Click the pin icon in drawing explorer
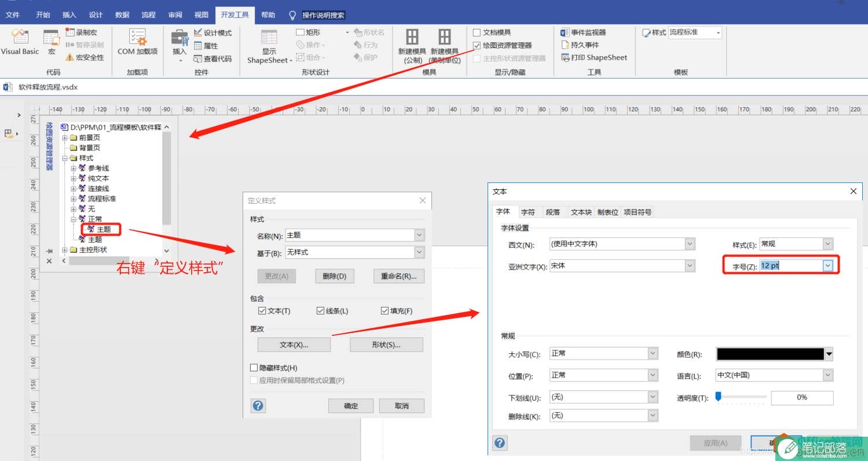This screenshot has width=868, height=461. click(x=49, y=251)
